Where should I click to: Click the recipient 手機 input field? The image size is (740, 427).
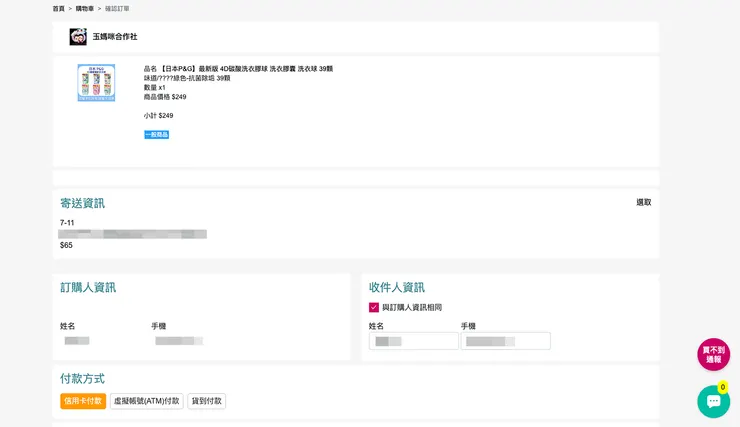505,341
